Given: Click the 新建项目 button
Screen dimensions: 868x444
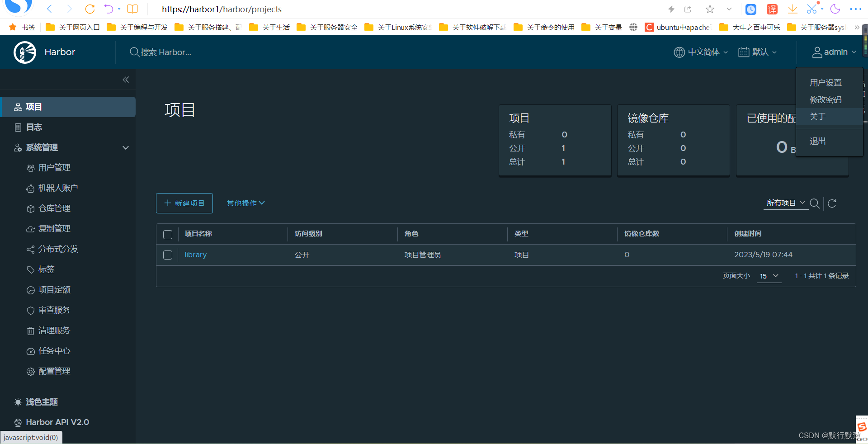Looking at the screenshot, I should coord(184,203).
